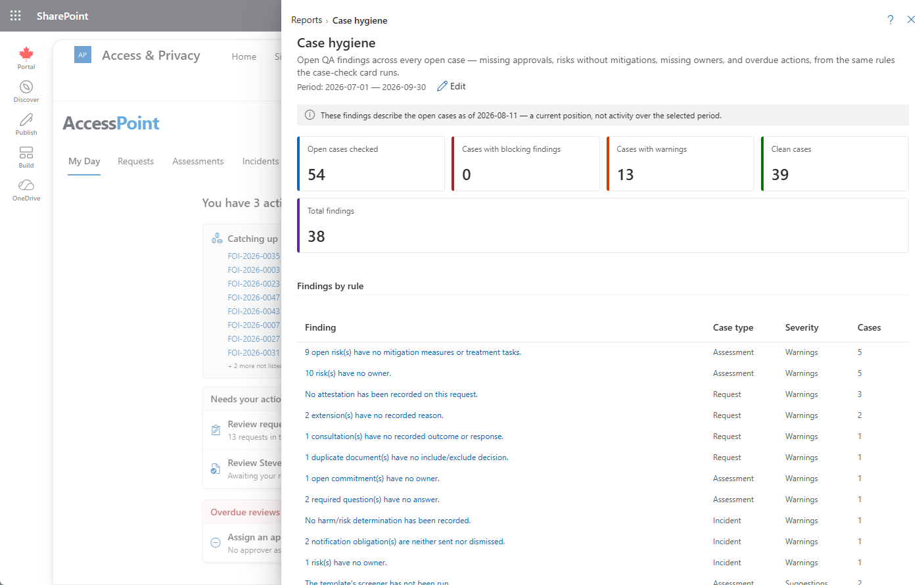The image size is (924, 585).
Task: Open the Access & Privacy site title
Action: [151, 55]
